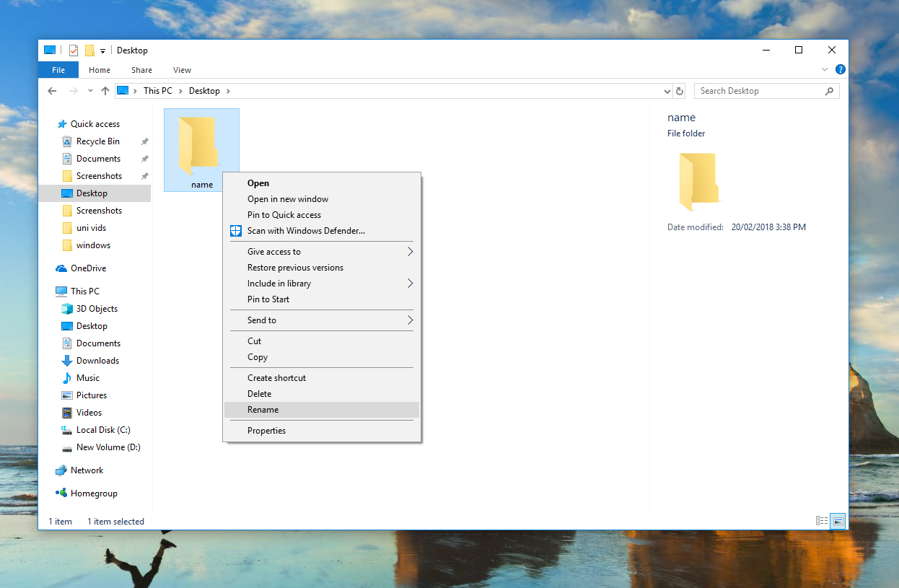Click the Music note icon
This screenshot has height=588, width=899.
(x=67, y=378)
